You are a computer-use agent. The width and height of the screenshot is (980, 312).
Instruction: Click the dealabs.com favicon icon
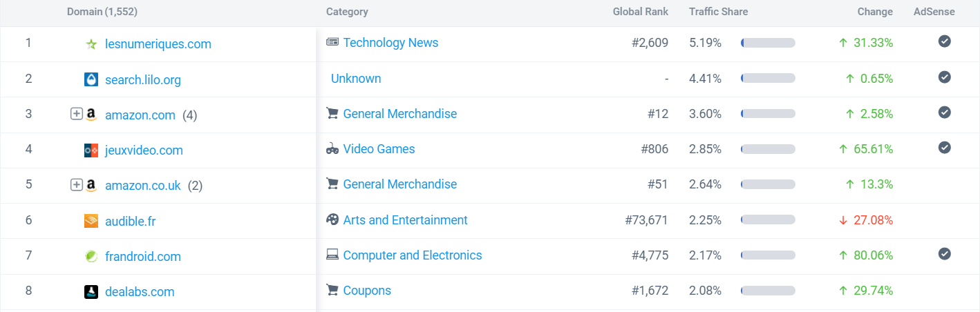[x=91, y=292]
